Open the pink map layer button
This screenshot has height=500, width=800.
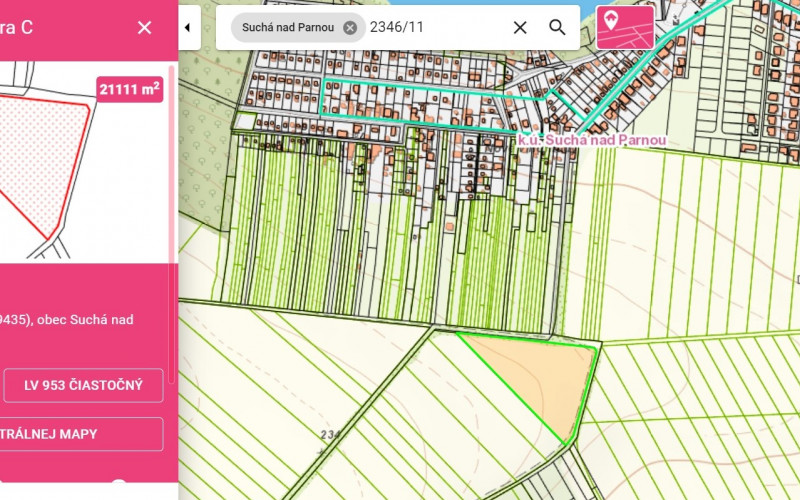[x=625, y=27]
